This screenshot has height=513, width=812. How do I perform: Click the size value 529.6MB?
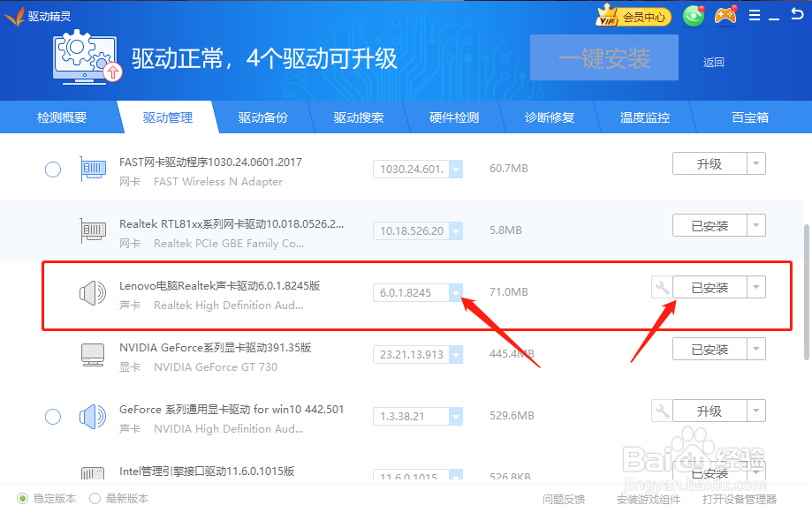[x=512, y=416]
